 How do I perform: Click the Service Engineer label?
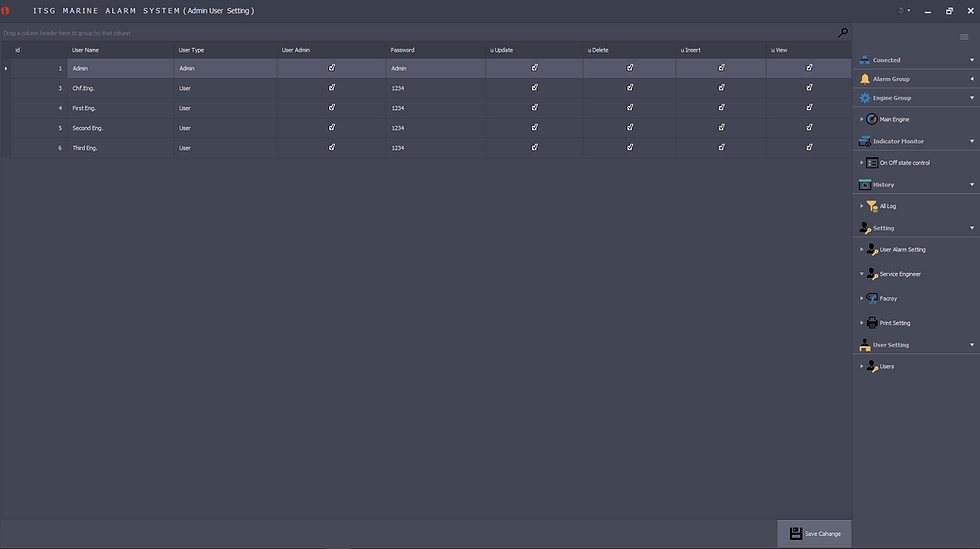pyautogui.click(x=900, y=274)
